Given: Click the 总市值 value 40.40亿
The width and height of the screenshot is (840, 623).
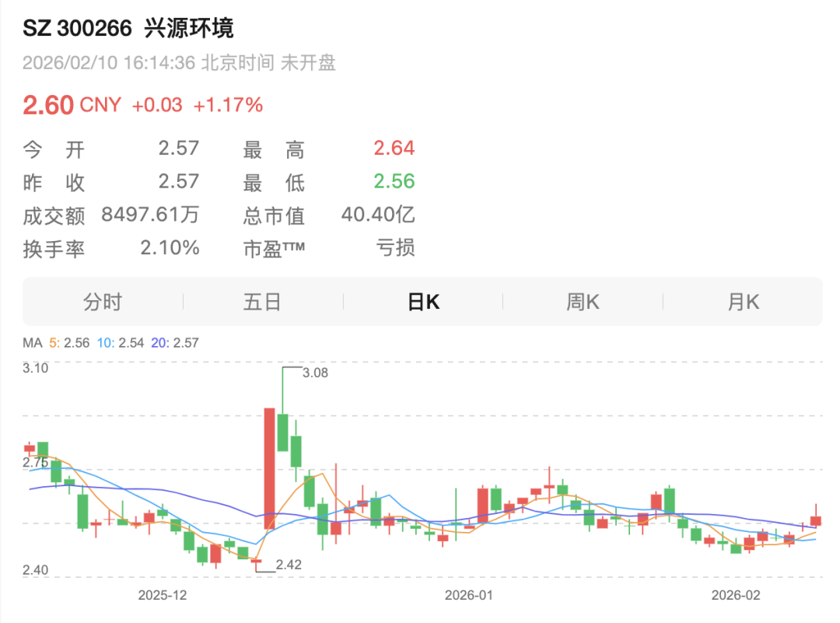Looking at the screenshot, I should [x=378, y=215].
